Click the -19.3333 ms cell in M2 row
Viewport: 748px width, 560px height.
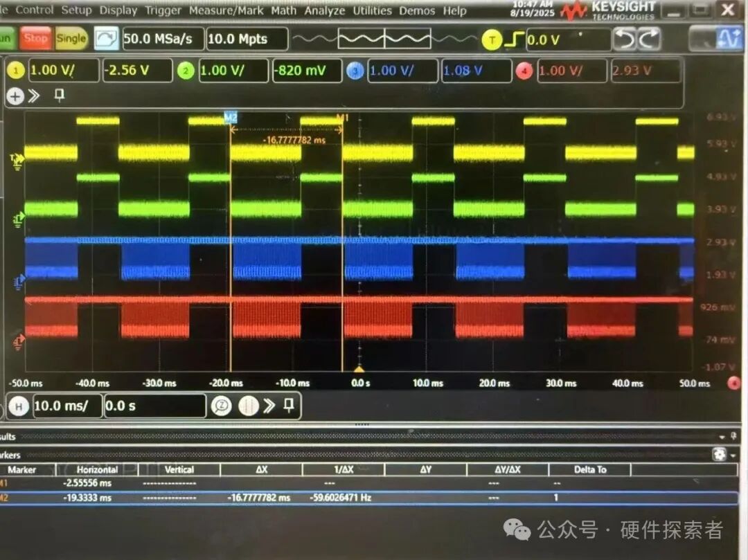coord(87,498)
